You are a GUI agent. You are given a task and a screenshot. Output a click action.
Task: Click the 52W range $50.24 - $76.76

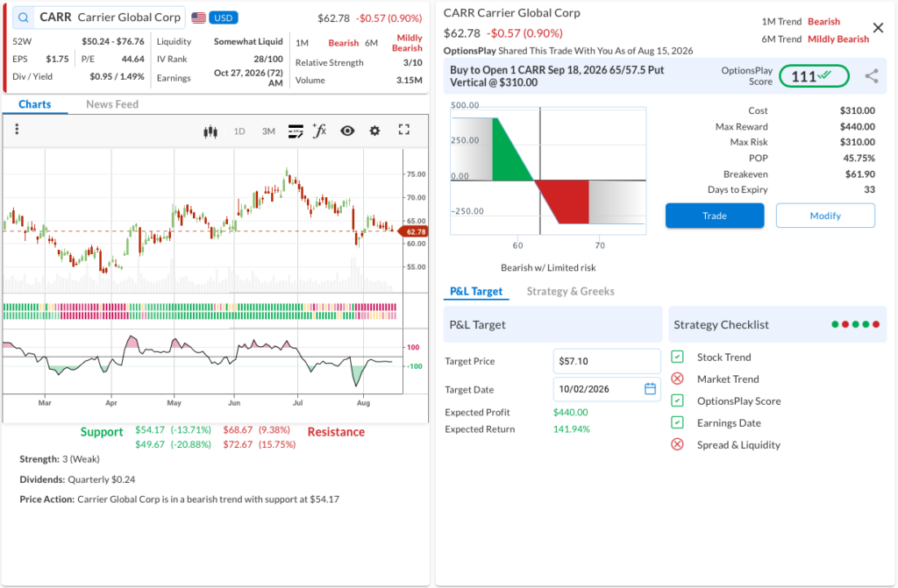pos(113,41)
